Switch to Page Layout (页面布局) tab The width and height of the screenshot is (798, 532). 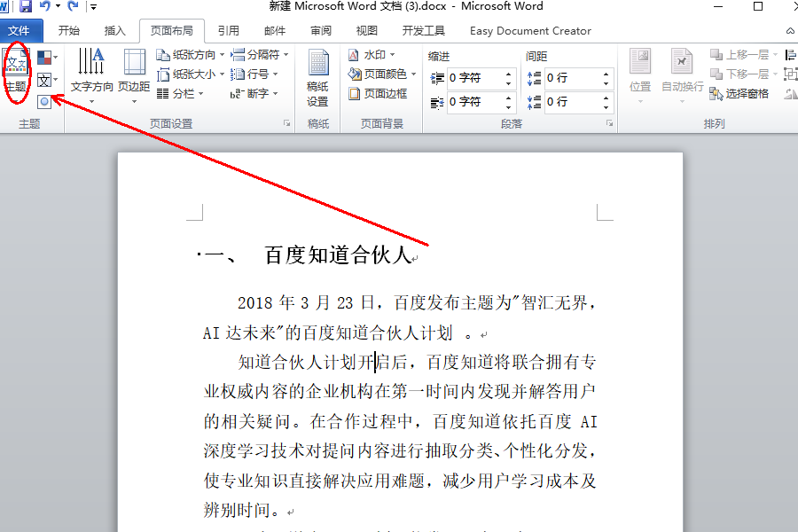[x=172, y=30]
